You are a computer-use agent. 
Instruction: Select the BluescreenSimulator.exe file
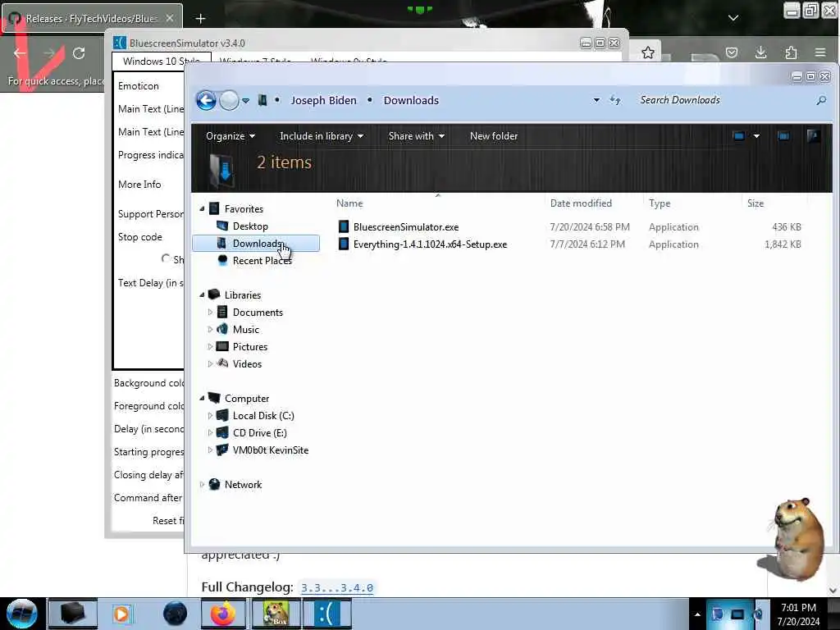(405, 227)
